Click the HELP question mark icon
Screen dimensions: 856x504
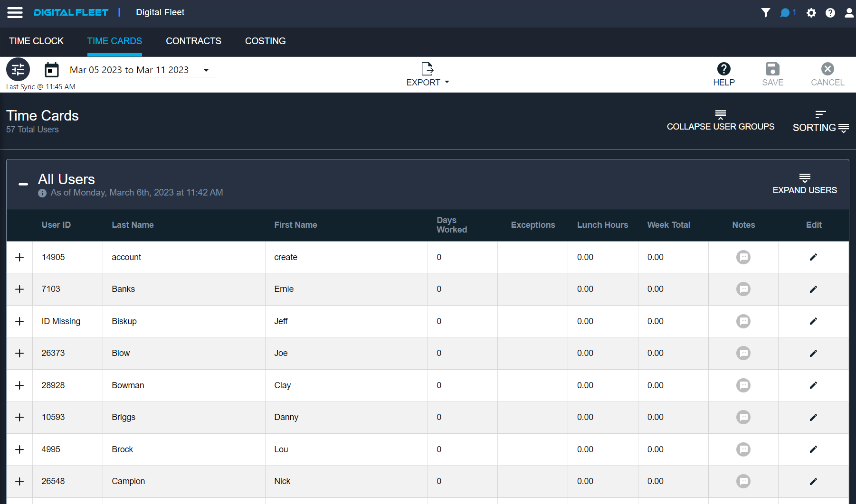pos(723,69)
